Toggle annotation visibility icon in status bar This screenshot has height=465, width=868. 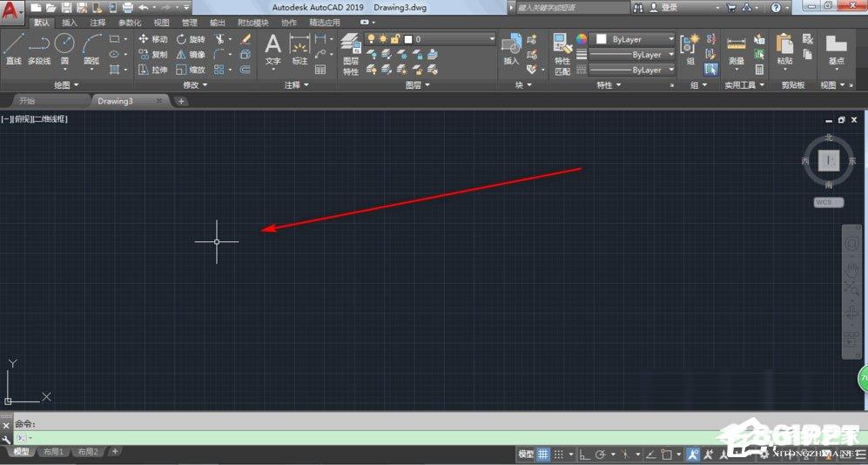tap(693, 455)
